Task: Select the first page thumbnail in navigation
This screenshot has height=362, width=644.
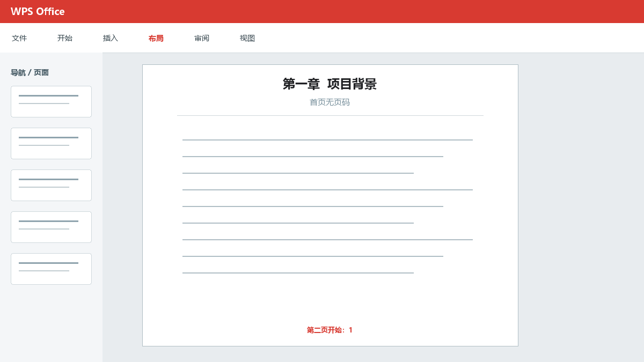Action: (x=51, y=101)
